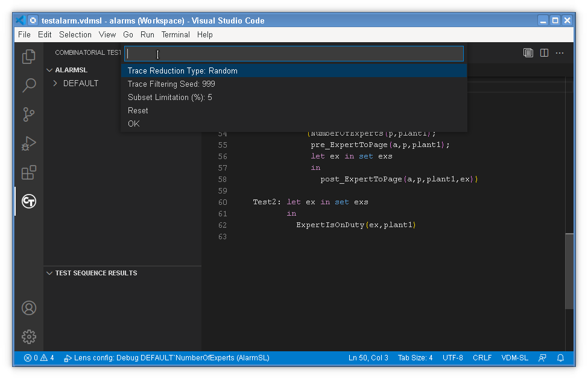Open the Manage gear icon

[28, 337]
